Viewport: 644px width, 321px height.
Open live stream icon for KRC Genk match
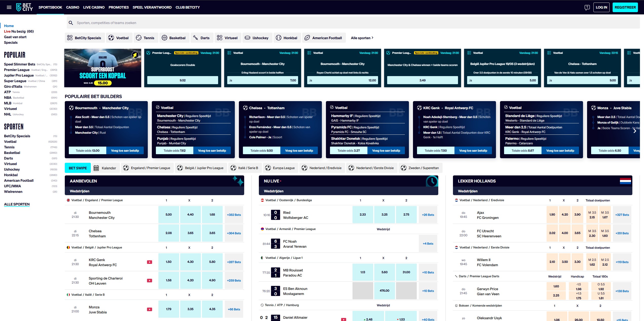150,262
